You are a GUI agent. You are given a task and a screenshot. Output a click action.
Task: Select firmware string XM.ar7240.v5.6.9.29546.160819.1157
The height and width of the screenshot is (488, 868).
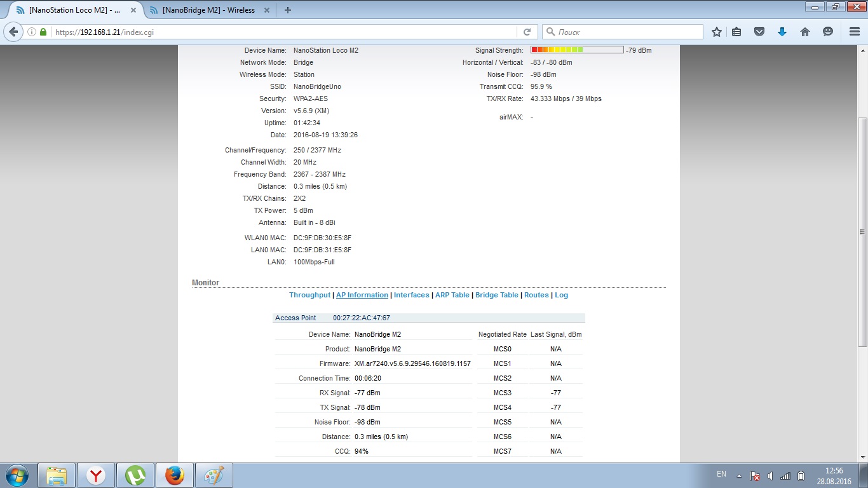tap(412, 363)
